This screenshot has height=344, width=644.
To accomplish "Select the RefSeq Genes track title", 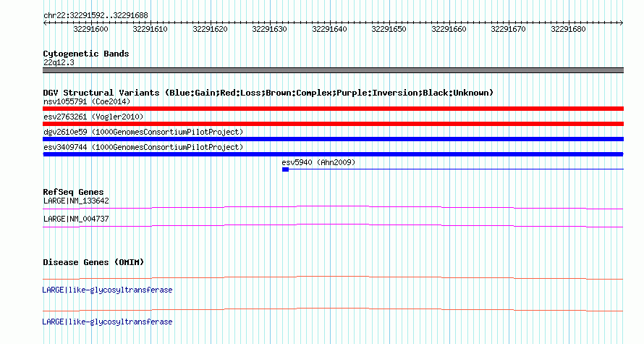I will click(73, 192).
